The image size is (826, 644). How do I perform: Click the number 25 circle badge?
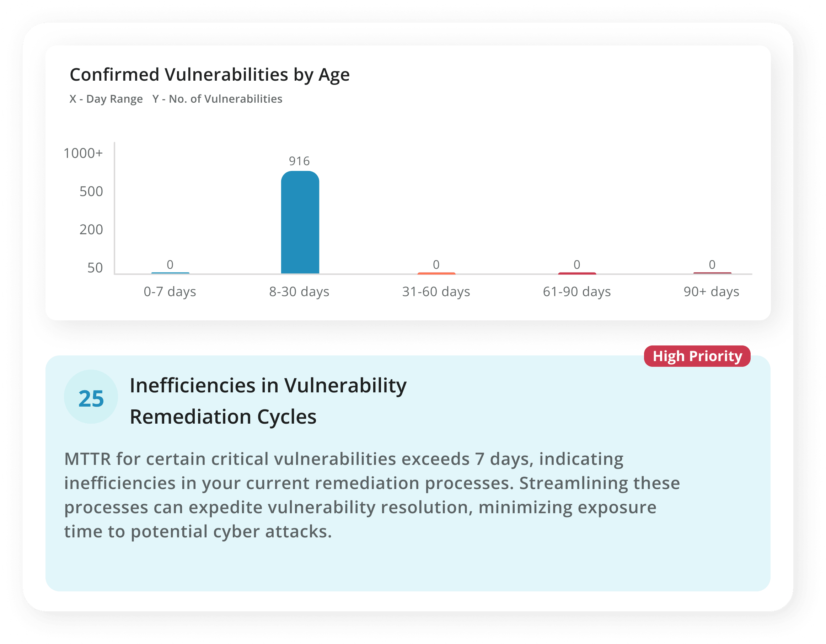(x=91, y=397)
